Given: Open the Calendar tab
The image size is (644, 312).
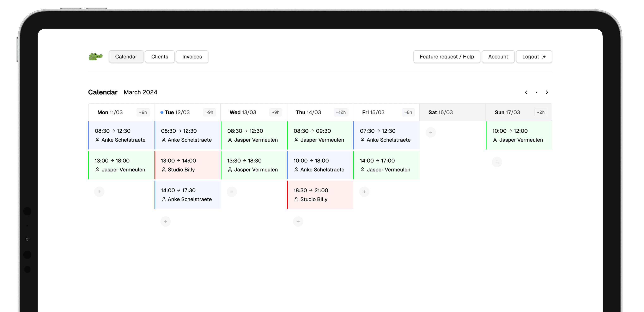Looking at the screenshot, I should pyautogui.click(x=126, y=57).
